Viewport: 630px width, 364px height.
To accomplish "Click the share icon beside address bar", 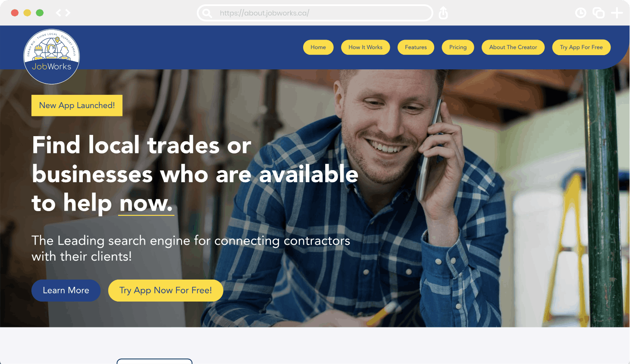I will click(x=443, y=13).
